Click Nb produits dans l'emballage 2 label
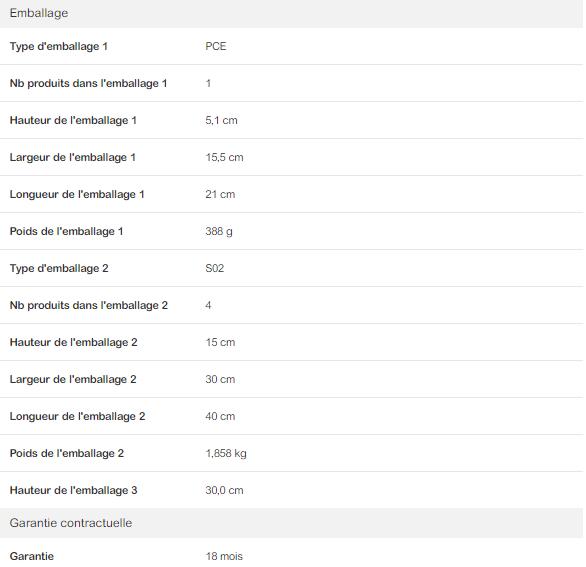This screenshot has width=586, height=567. (89, 305)
